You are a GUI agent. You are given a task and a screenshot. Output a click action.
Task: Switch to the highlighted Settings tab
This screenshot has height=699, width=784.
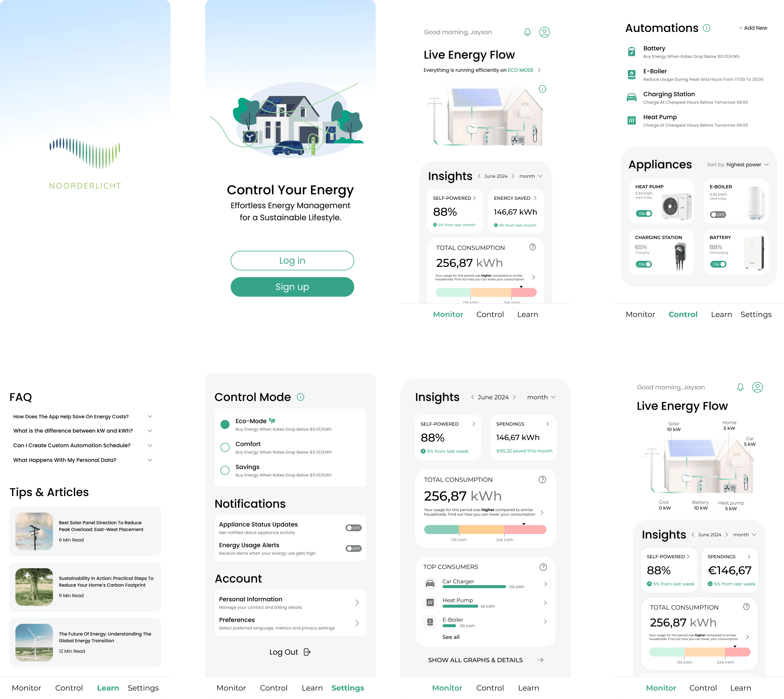[x=347, y=688]
